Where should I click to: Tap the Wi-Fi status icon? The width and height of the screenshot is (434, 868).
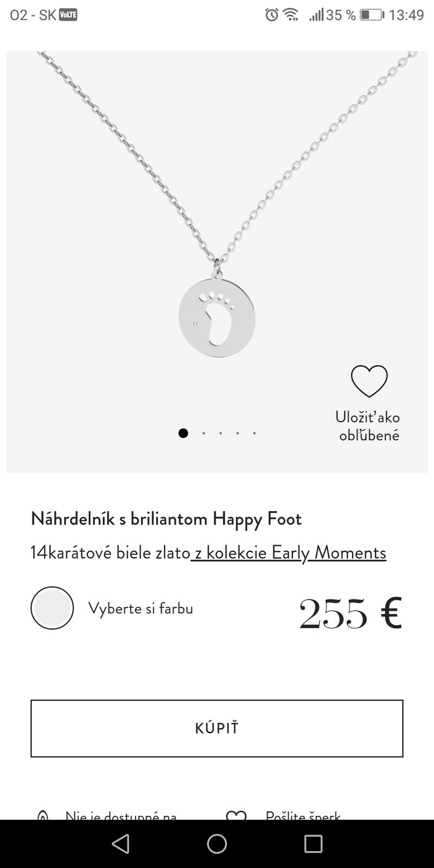(x=291, y=15)
